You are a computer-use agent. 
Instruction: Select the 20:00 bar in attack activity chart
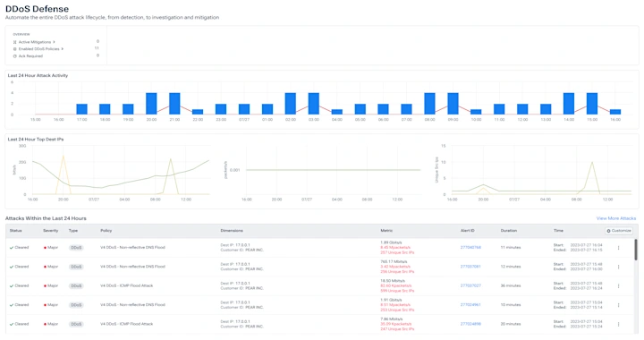click(x=151, y=104)
